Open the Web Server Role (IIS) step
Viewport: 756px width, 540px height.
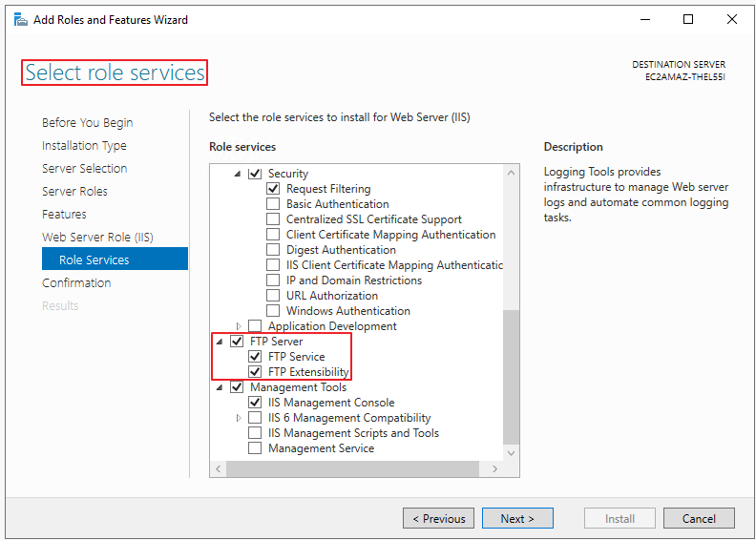coord(97,237)
